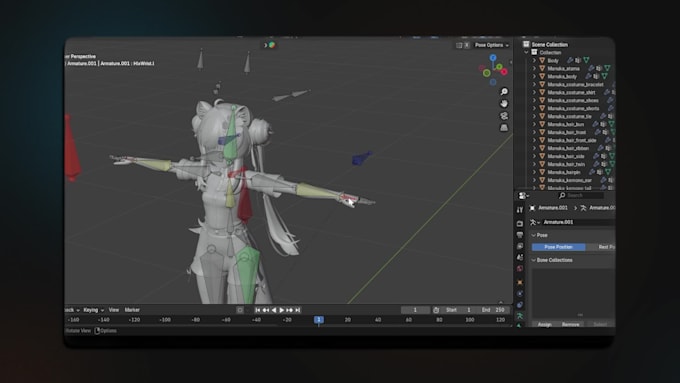Collapse the Collection in the outliner

point(526,52)
